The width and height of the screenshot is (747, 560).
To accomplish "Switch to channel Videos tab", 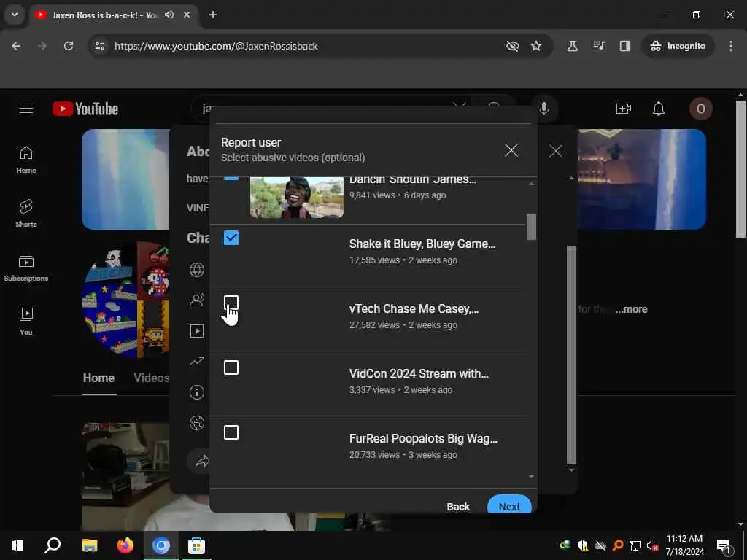I will 152,378.
